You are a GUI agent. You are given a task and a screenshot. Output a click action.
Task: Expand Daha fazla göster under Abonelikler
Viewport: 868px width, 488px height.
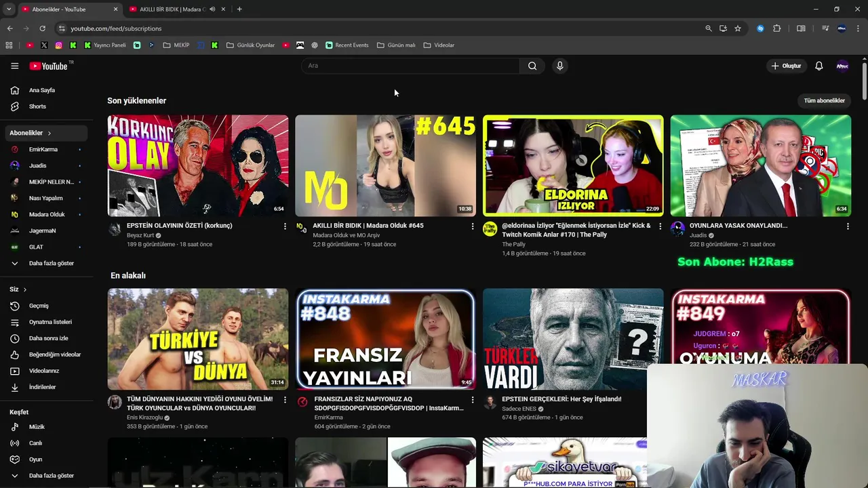[x=46, y=263]
